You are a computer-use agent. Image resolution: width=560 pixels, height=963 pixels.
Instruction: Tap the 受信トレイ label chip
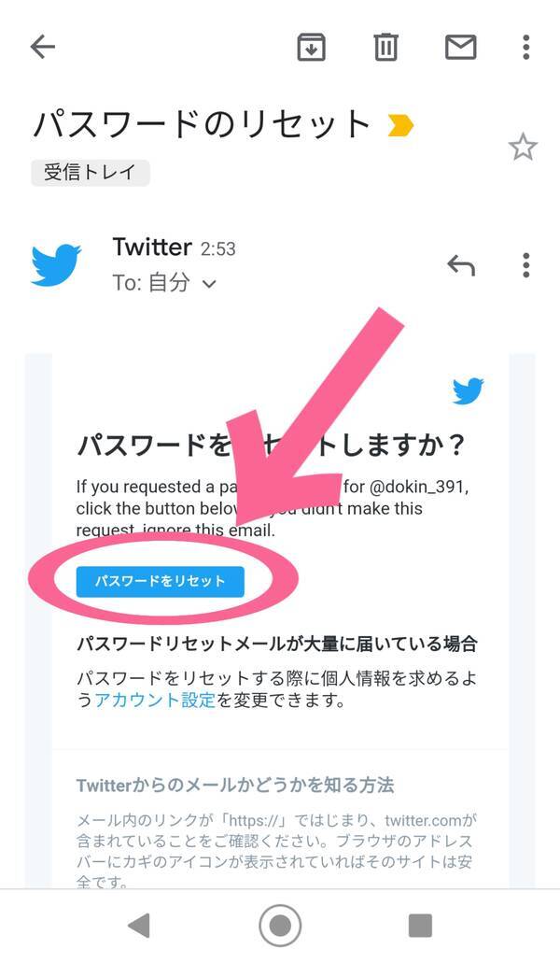pos(91,173)
